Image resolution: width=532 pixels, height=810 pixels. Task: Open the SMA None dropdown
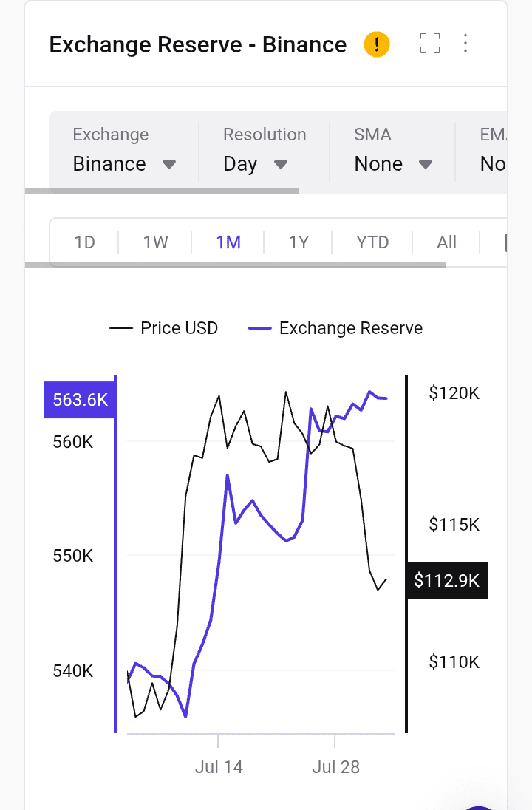pyautogui.click(x=393, y=151)
